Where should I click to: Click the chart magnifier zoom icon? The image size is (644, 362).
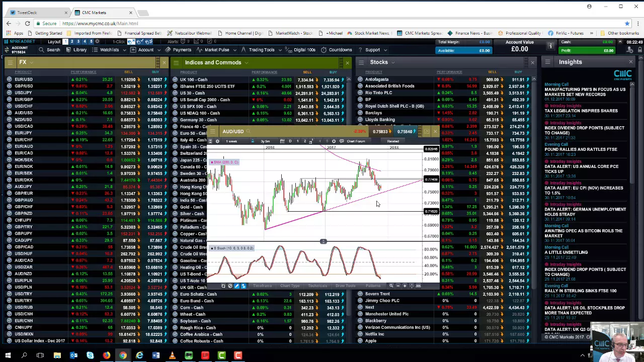click(391, 286)
